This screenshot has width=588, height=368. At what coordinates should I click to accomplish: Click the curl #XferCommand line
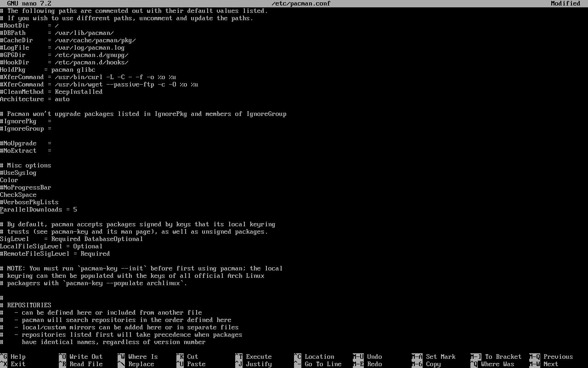(x=88, y=77)
